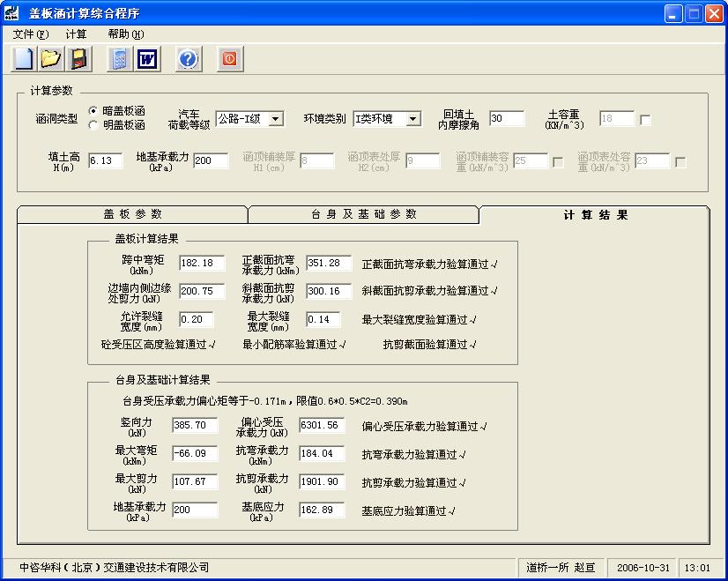The image size is (728, 581).
Task: Open help with the question mark icon
Action: click(x=189, y=59)
